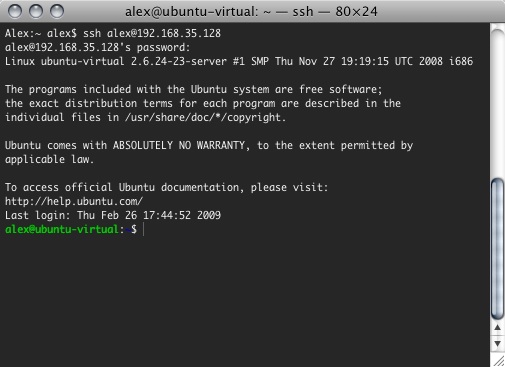Click the Linux ubuntu-virtual kernel version line
Screen dimensions: 505x367
click(239, 61)
